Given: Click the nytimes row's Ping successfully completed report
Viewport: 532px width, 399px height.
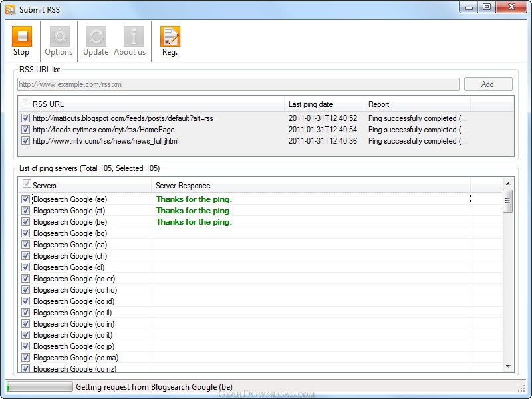Looking at the screenshot, I should click(x=418, y=130).
